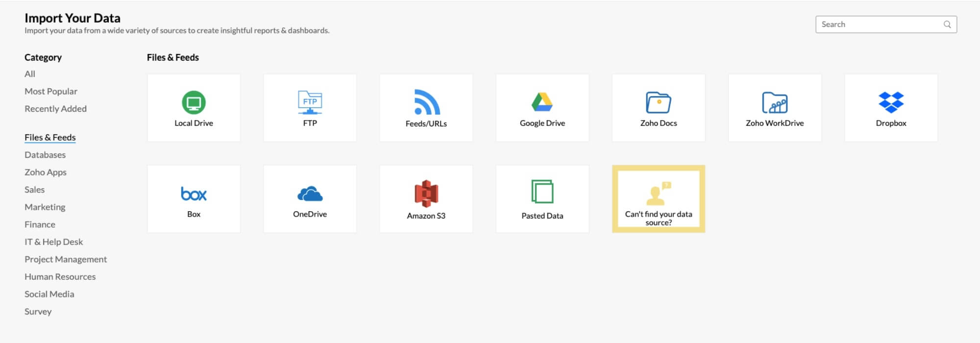Show All categories in sidebar

pos(30,74)
